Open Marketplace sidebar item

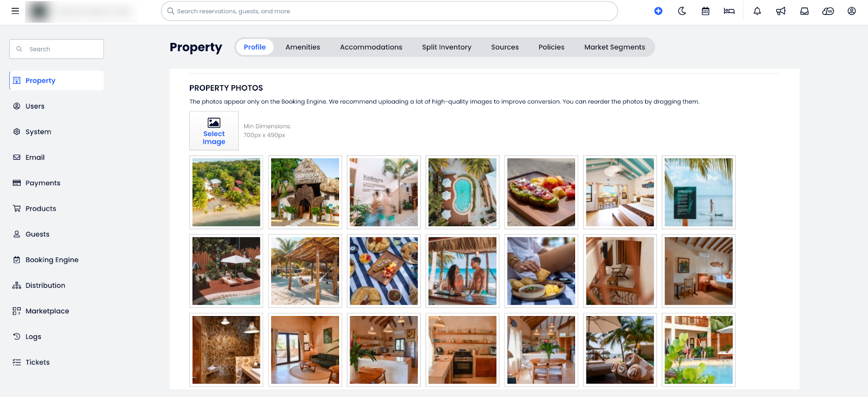click(47, 311)
